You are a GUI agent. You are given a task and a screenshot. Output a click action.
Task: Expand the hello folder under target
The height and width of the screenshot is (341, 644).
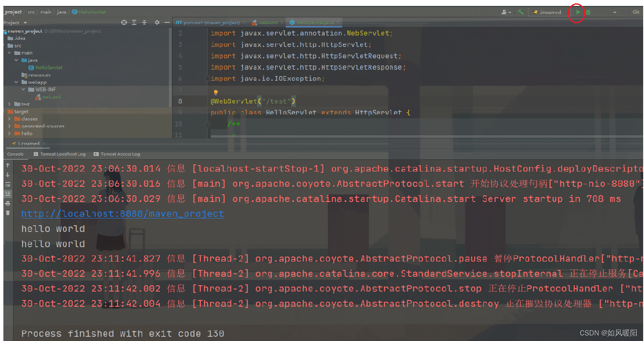tap(10, 134)
